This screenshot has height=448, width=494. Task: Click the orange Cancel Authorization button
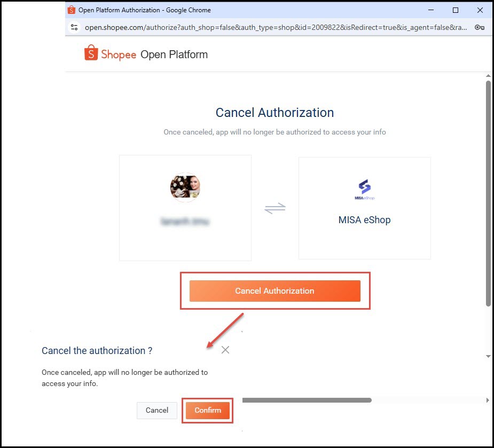[275, 291]
